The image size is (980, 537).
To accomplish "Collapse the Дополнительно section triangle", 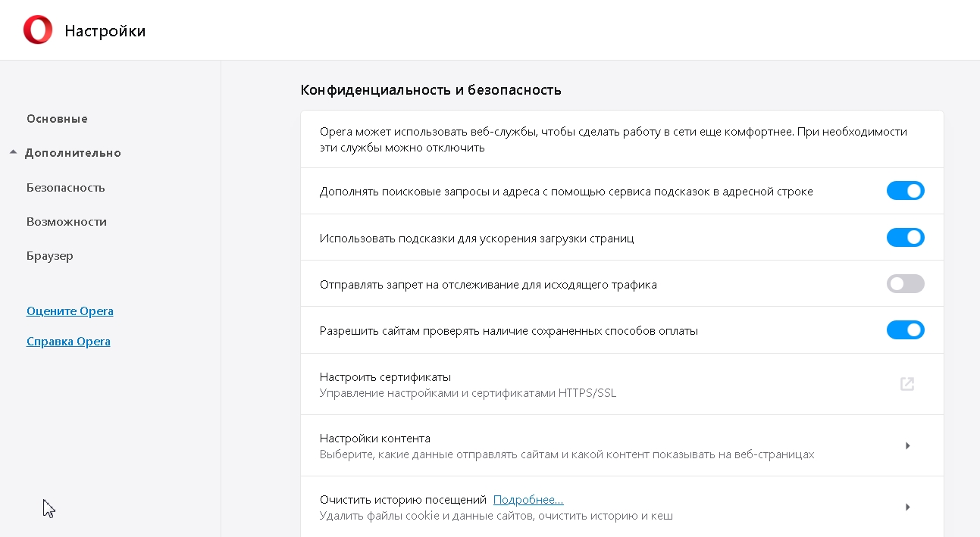I will point(14,153).
